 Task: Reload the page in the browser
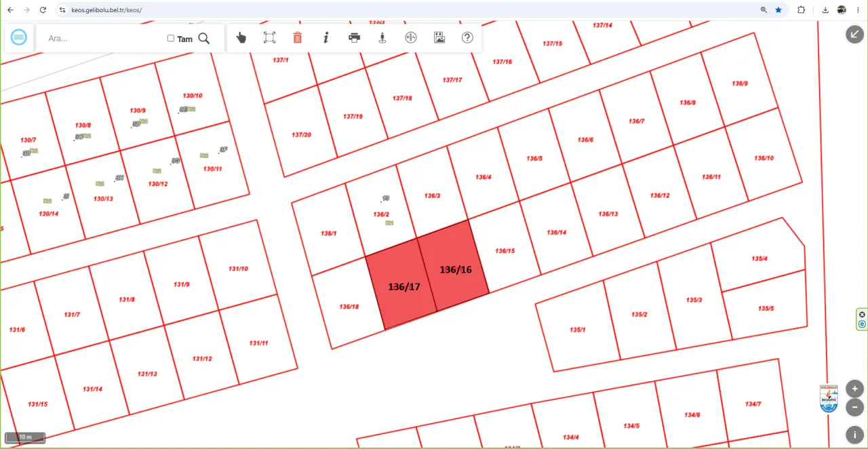point(43,10)
